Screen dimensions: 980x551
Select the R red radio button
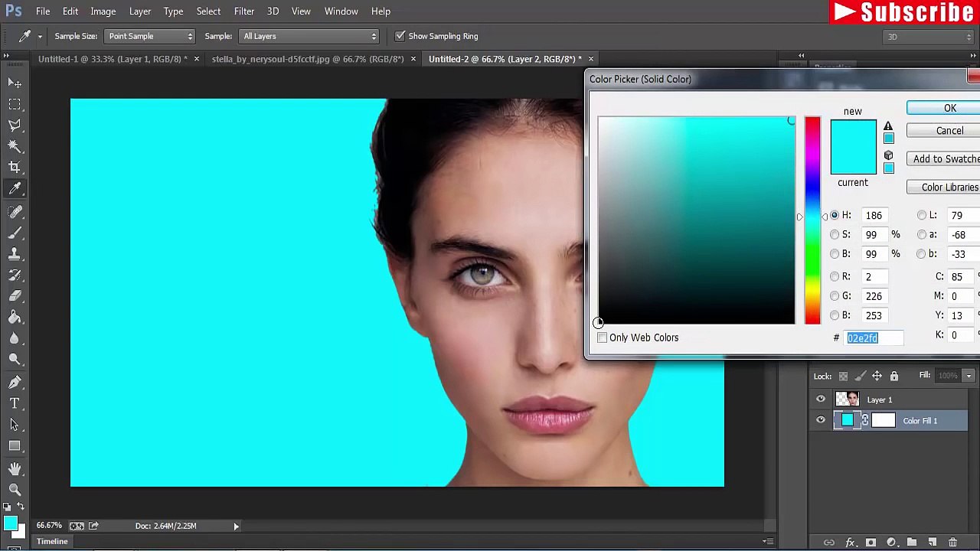click(x=835, y=276)
